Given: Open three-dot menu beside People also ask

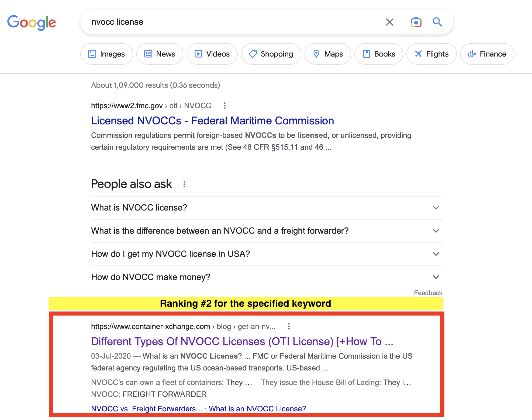Looking at the screenshot, I should (184, 184).
